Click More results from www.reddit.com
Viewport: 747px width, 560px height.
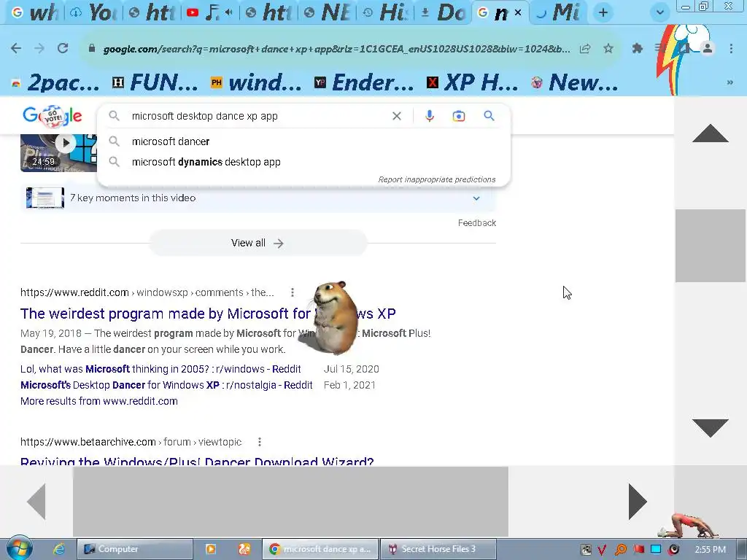[99, 401]
